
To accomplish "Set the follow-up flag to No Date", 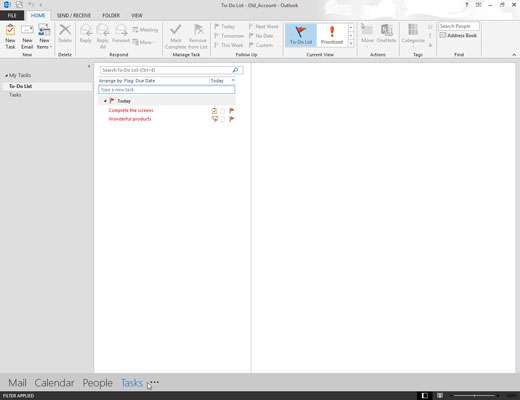I will [x=261, y=36].
